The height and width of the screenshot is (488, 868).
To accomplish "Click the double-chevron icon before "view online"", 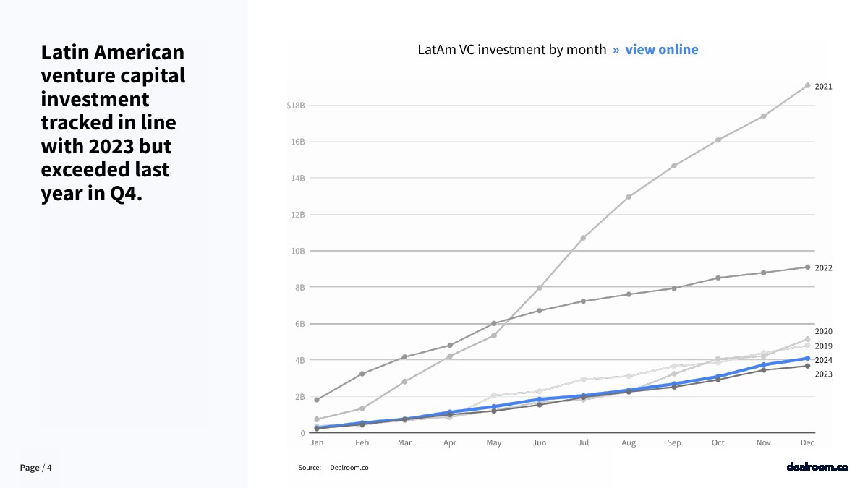I will click(x=616, y=50).
